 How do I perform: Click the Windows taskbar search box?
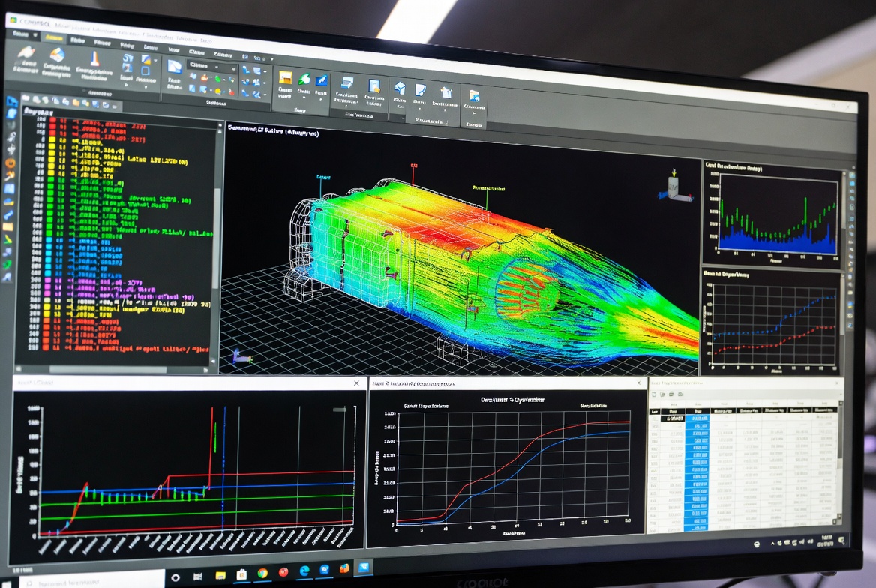tap(92, 581)
